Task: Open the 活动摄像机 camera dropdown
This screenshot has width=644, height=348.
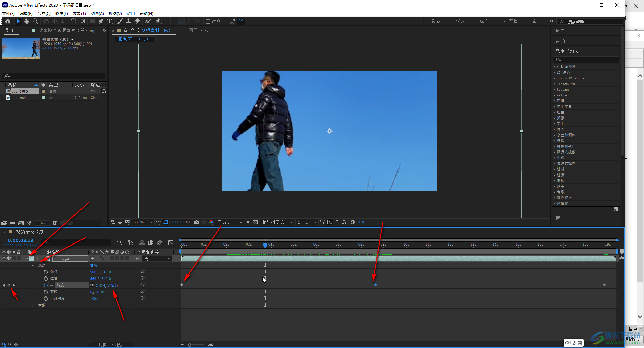Action: coord(277,222)
